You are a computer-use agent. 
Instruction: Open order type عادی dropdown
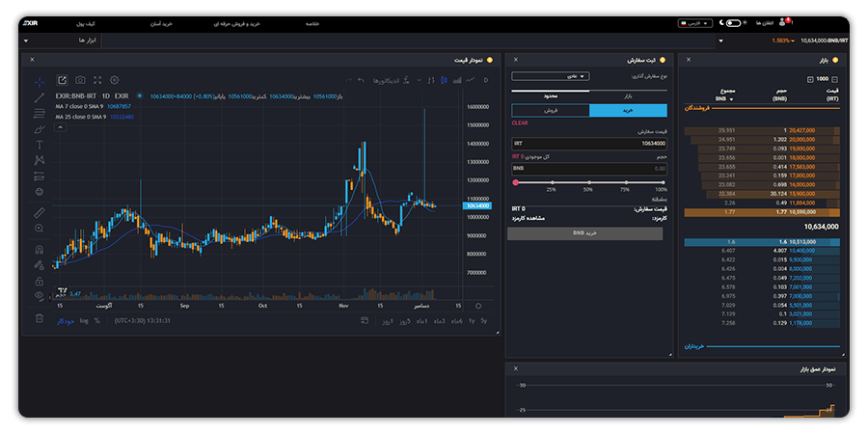(551, 76)
